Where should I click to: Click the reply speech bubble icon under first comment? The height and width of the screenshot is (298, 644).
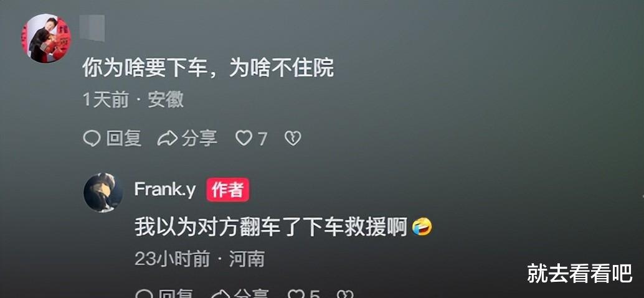pyautogui.click(x=92, y=139)
